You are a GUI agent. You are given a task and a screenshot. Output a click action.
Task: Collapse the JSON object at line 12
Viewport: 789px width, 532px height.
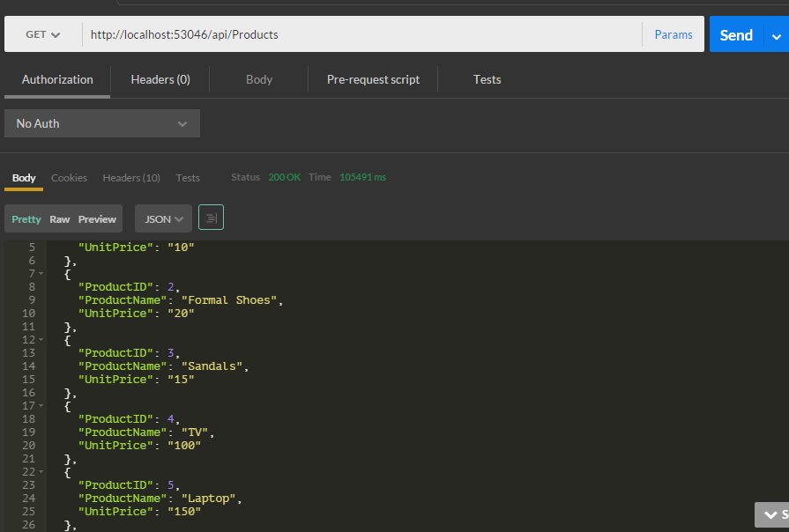pos(41,340)
